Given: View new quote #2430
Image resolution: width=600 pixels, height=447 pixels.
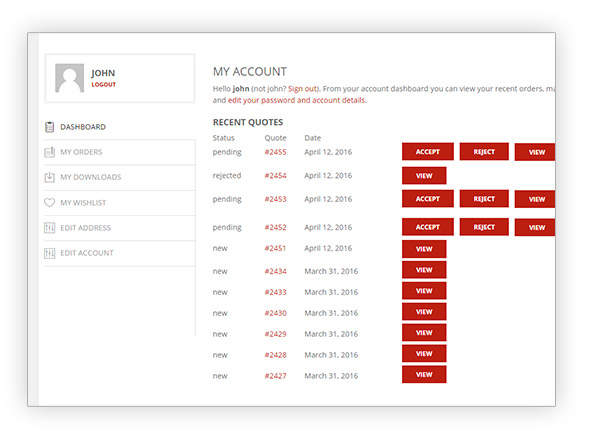Looking at the screenshot, I should pos(424,312).
